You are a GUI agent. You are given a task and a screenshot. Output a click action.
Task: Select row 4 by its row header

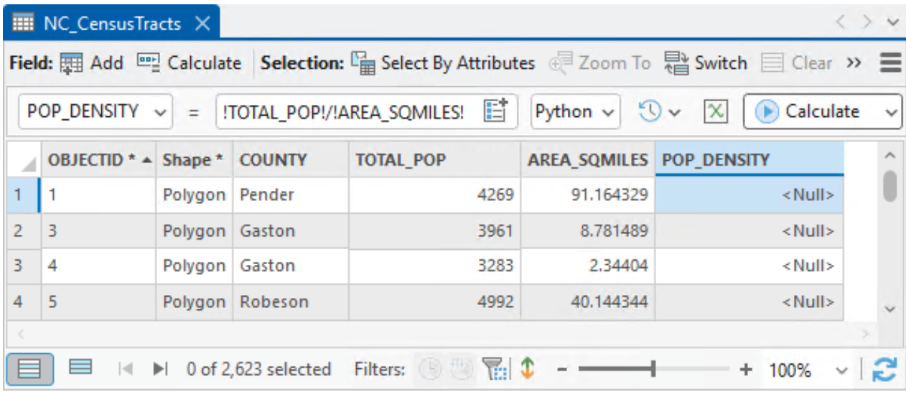click(23, 302)
